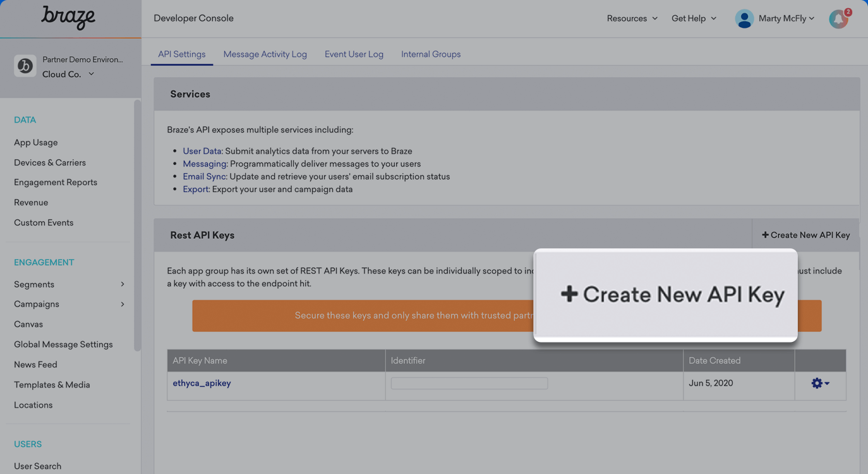The image size is (868, 474).
Task: Click the ethyca_apikey Identifier field
Action: click(469, 383)
